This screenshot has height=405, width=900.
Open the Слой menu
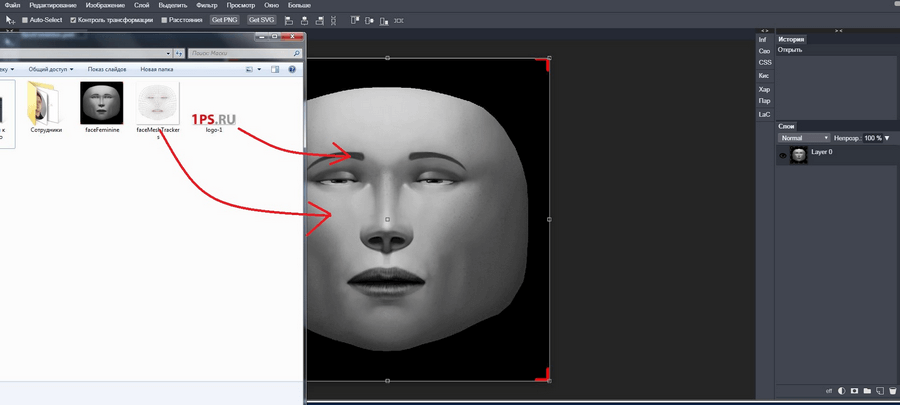[141, 5]
